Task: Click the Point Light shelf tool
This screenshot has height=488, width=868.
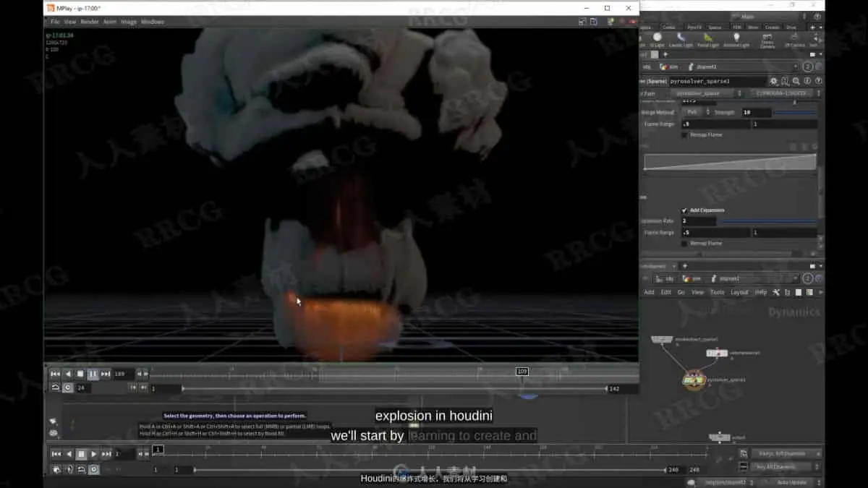Action: point(657,40)
